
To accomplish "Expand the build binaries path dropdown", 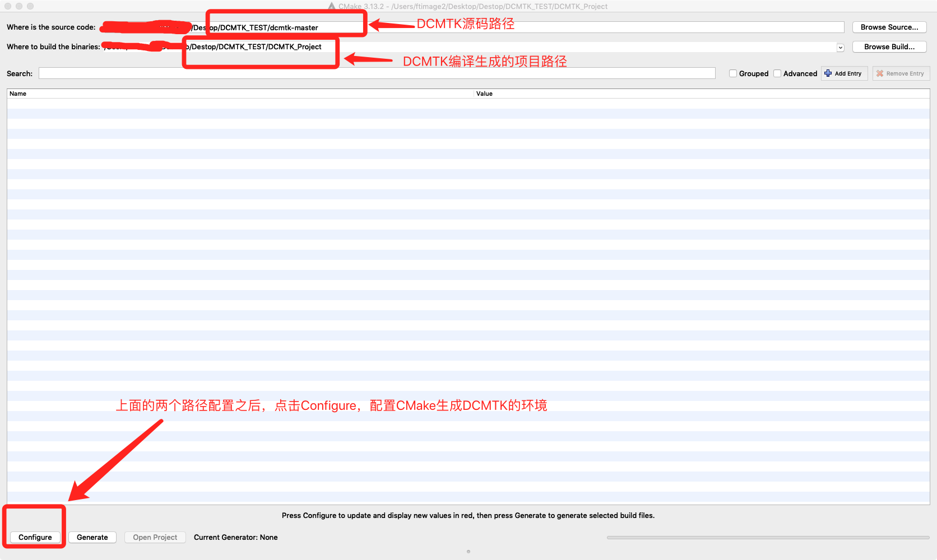I will [840, 48].
